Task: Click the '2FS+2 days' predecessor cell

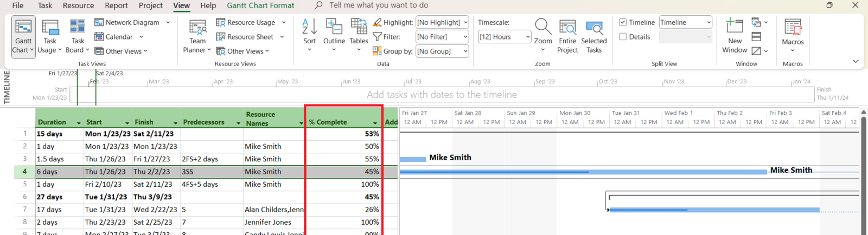Action: [x=212, y=159]
